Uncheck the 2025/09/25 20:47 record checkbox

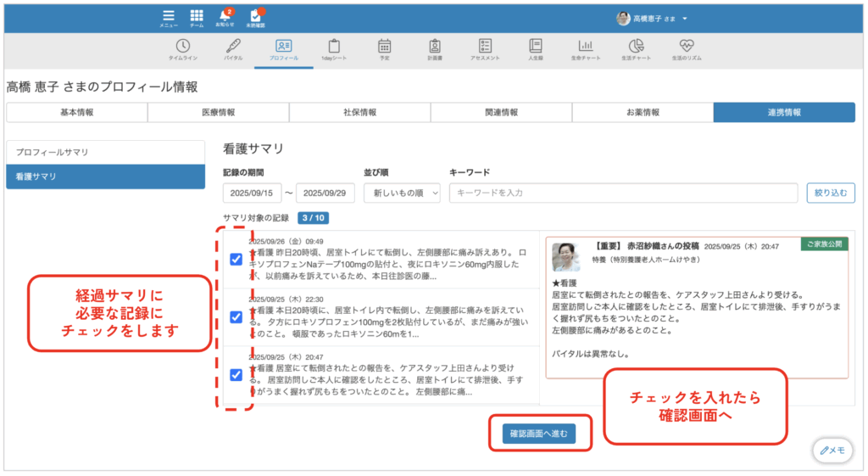coord(236,374)
